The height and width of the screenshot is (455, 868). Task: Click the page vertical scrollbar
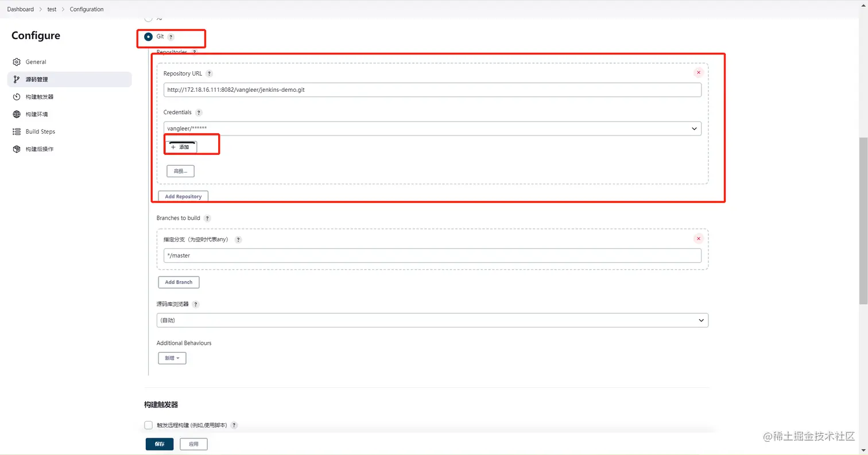pyautogui.click(x=863, y=221)
